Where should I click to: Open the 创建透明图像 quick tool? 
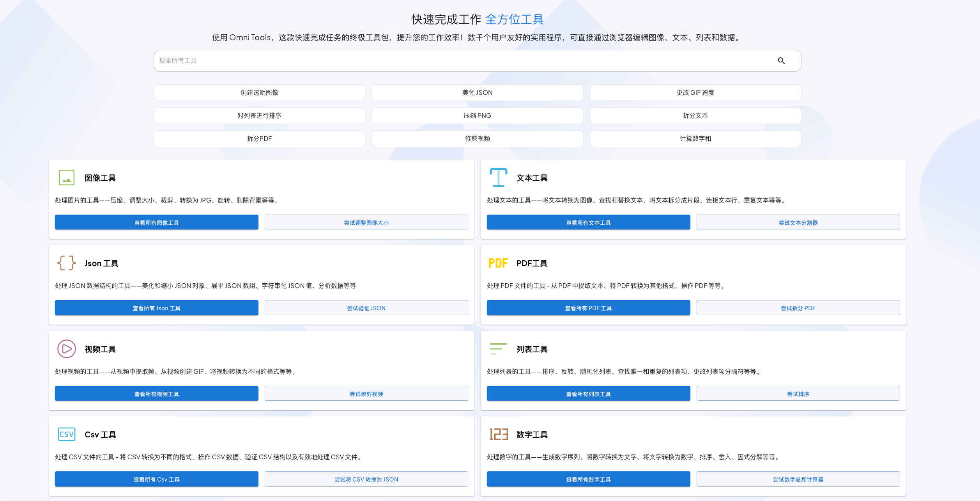click(x=259, y=93)
